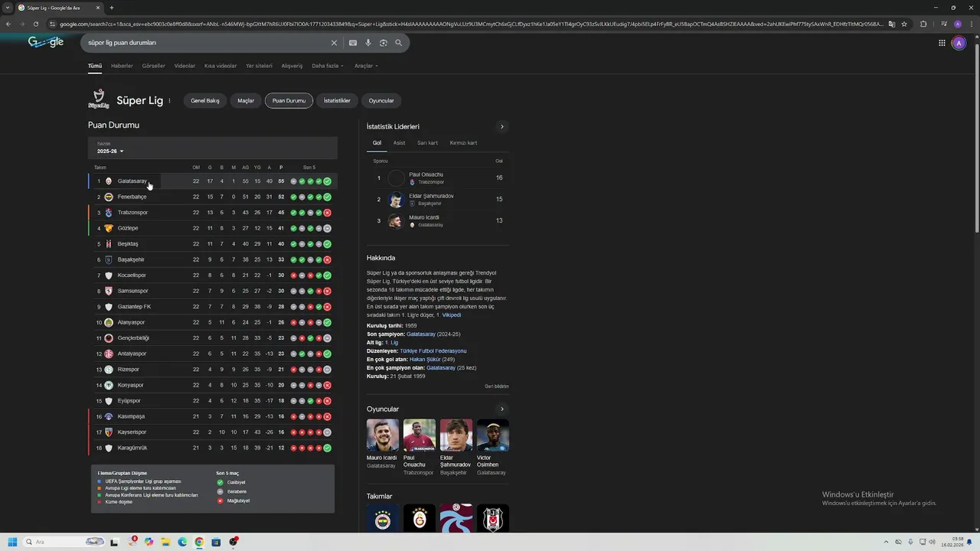Click the Geri bildirim feedback link

[x=496, y=386]
